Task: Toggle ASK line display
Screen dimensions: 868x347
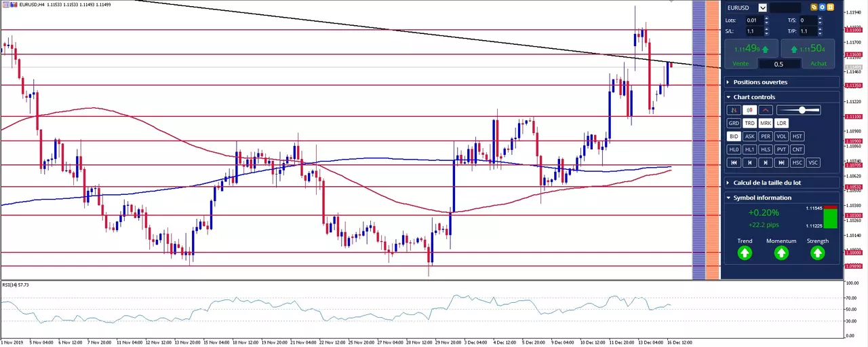Action: coord(749,136)
